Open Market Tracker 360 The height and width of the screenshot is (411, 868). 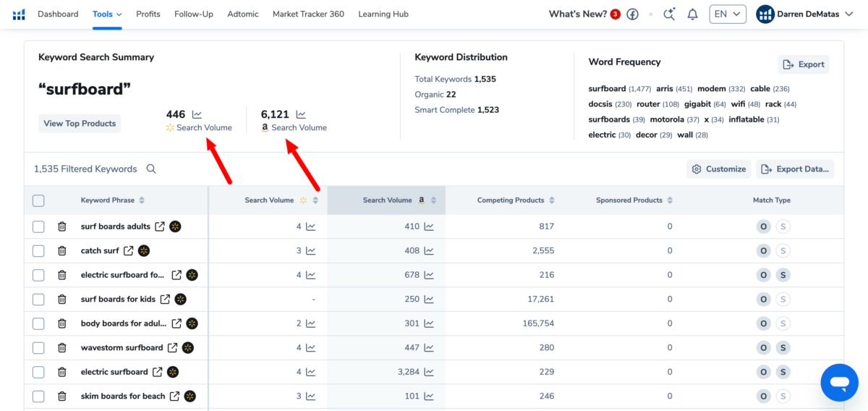tap(308, 14)
